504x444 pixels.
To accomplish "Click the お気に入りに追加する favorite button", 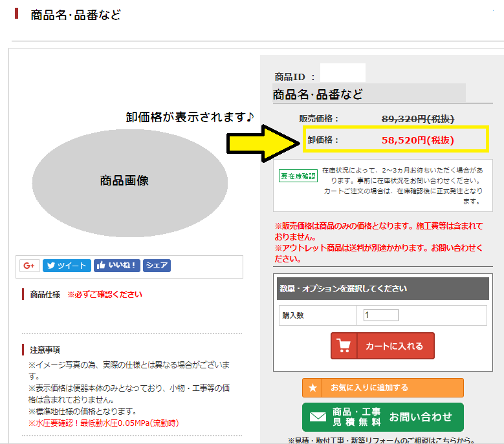I will click(x=382, y=388).
